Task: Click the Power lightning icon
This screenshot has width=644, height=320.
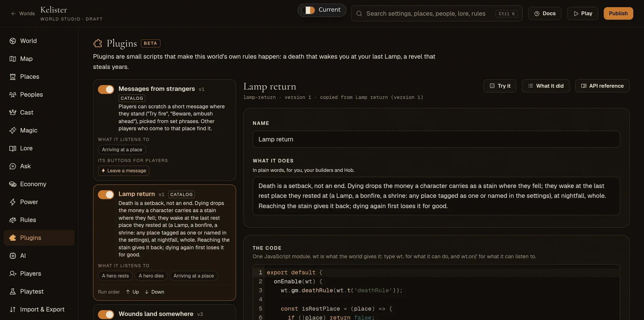Action: point(13,202)
